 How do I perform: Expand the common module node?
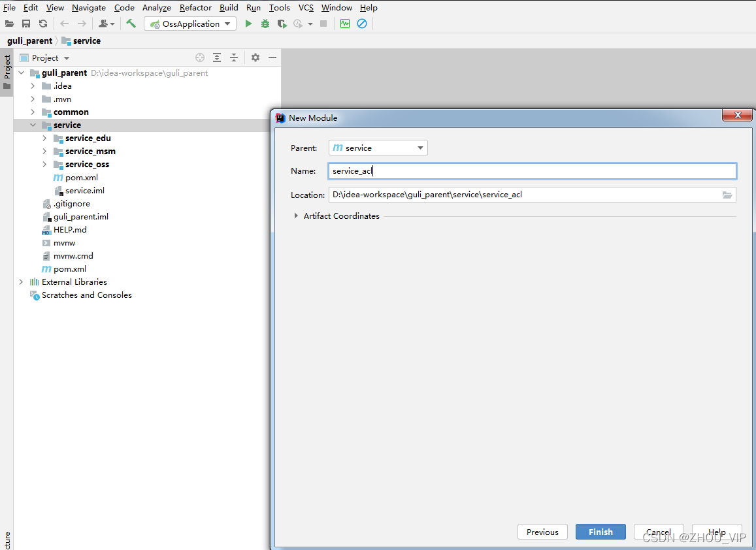pyautogui.click(x=33, y=112)
